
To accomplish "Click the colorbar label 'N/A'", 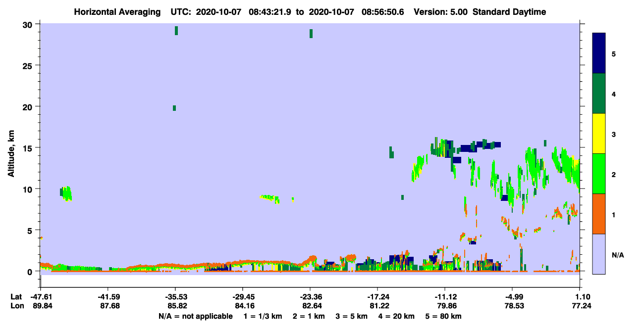I will [618, 255].
